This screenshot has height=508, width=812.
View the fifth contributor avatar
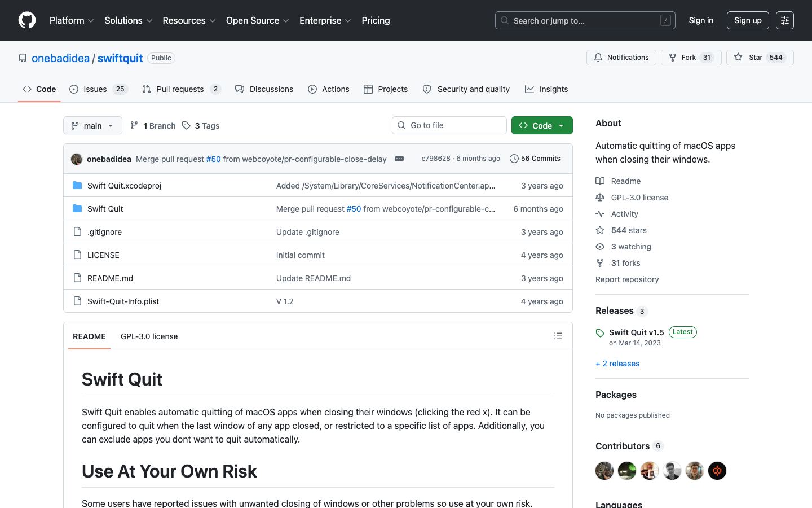click(695, 471)
